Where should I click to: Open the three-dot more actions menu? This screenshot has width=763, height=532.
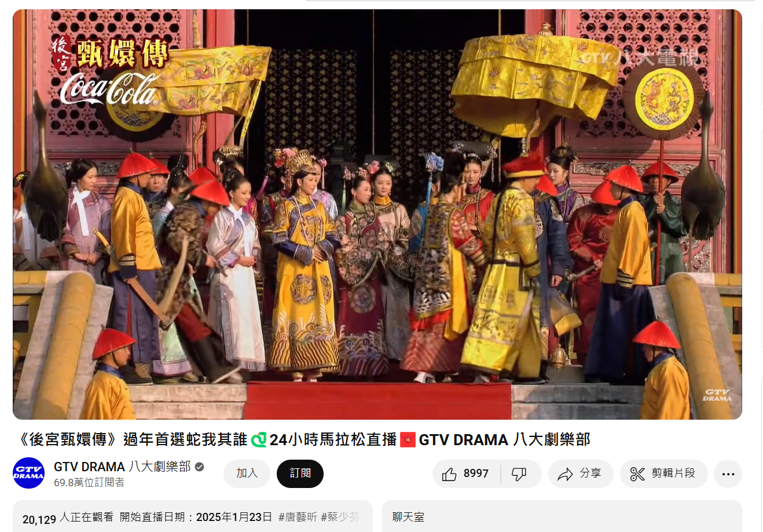click(x=728, y=474)
